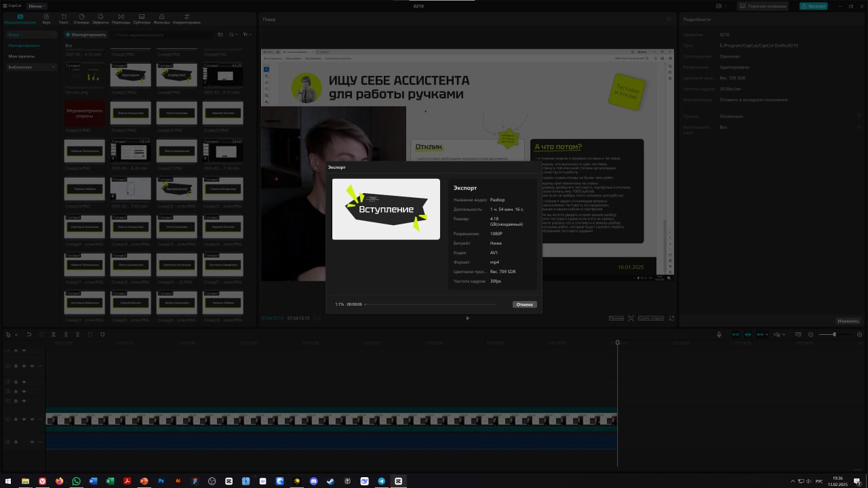Click the player zoom magnifier icon
The image size is (868, 488).
631,318
